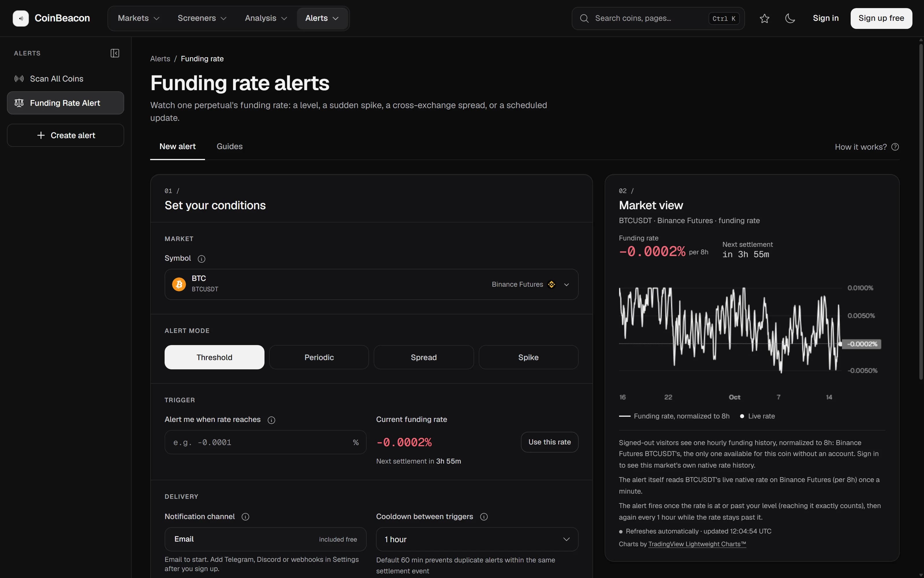Open TradingView Lightweight Charts link

[x=697, y=544]
